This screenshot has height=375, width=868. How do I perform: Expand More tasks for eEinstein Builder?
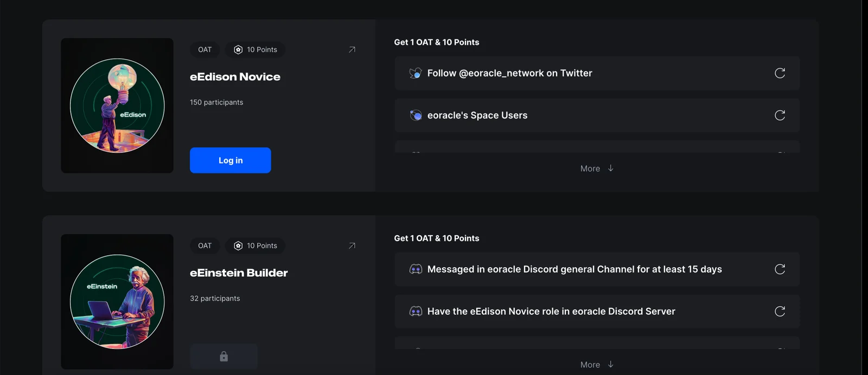tap(597, 365)
